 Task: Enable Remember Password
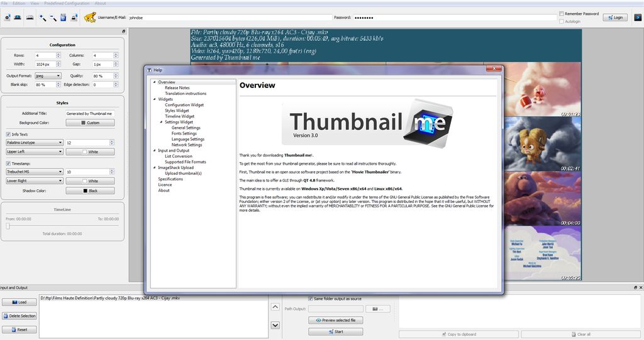(x=561, y=14)
